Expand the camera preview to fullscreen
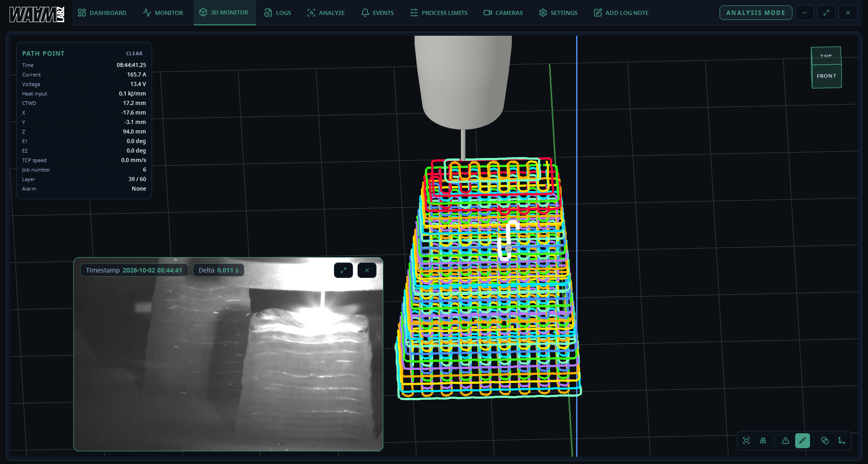This screenshot has width=868, height=464. [343, 270]
